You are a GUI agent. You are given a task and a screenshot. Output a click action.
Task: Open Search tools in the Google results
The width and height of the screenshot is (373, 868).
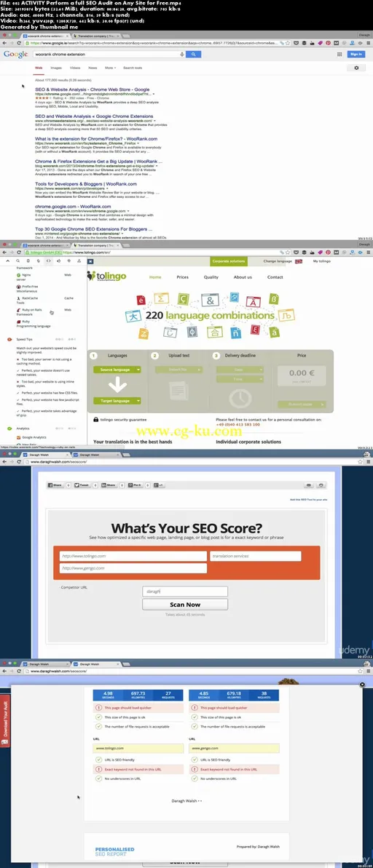(133, 68)
